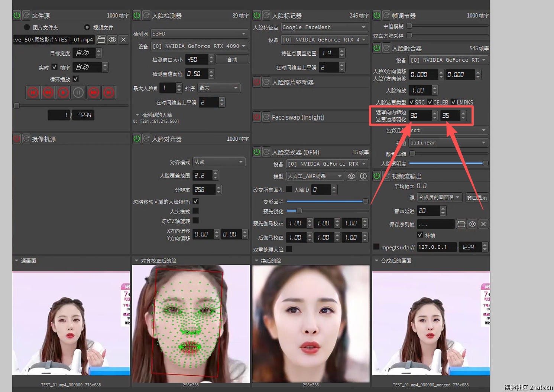Collapse the 检测到的人脸 section
This screenshot has width=554, height=392.
coord(137,115)
